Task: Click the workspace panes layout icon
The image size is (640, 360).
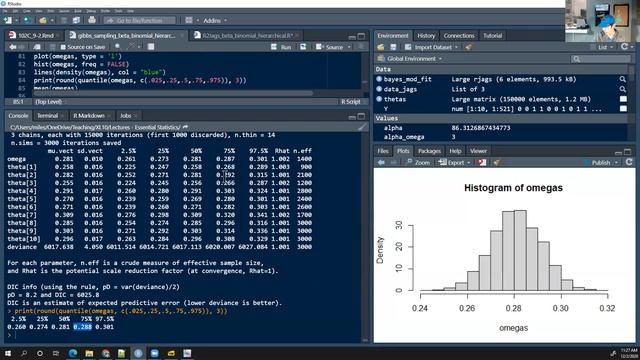Action: (189, 20)
